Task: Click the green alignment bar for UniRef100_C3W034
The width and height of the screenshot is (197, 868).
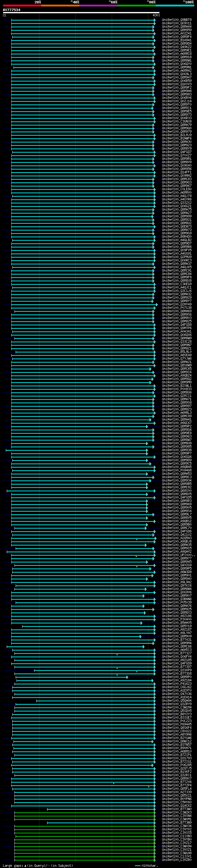Action: click(x=85, y=826)
